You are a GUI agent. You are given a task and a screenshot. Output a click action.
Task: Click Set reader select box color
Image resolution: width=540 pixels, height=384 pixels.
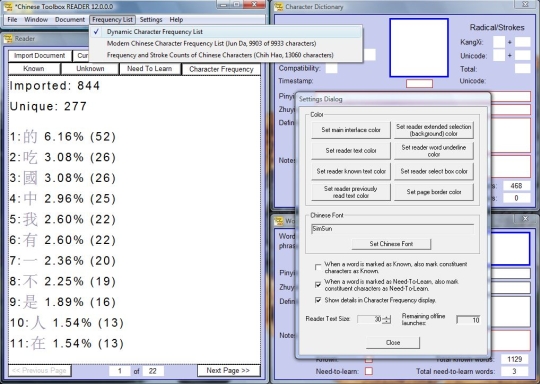pyautogui.click(x=434, y=171)
